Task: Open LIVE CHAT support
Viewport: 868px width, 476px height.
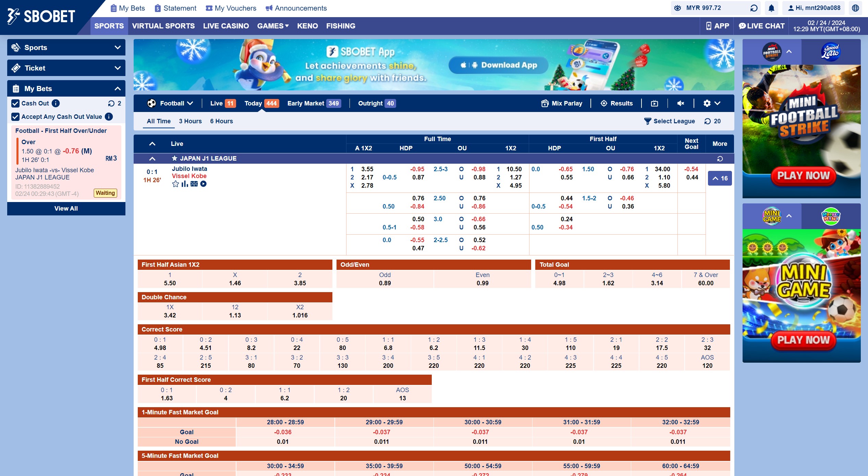Action: (x=761, y=26)
